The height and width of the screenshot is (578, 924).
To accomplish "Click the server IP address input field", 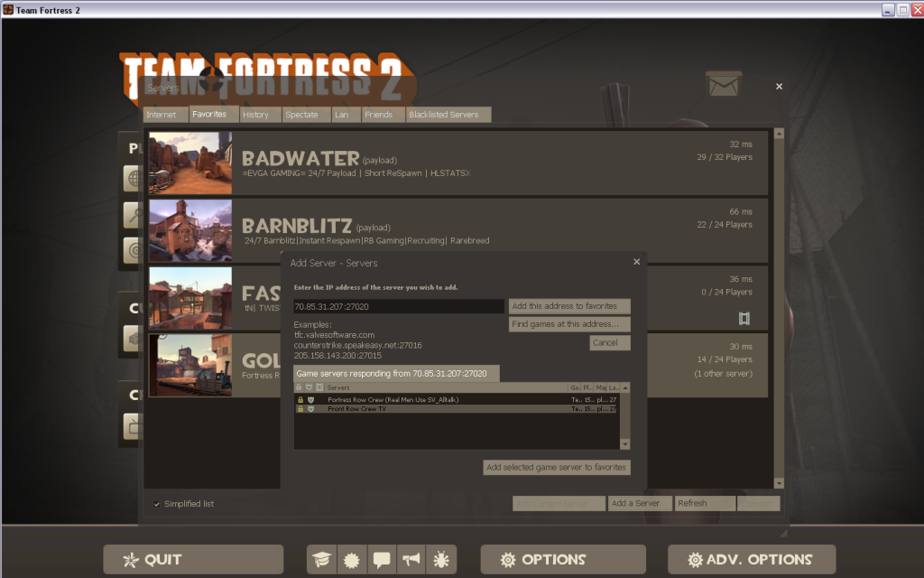I will [398, 307].
